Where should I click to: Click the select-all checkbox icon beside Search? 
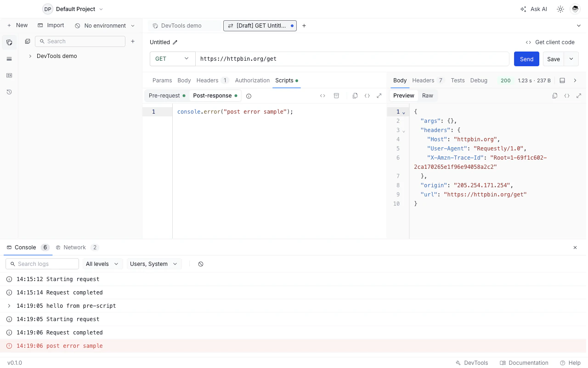coord(28,41)
